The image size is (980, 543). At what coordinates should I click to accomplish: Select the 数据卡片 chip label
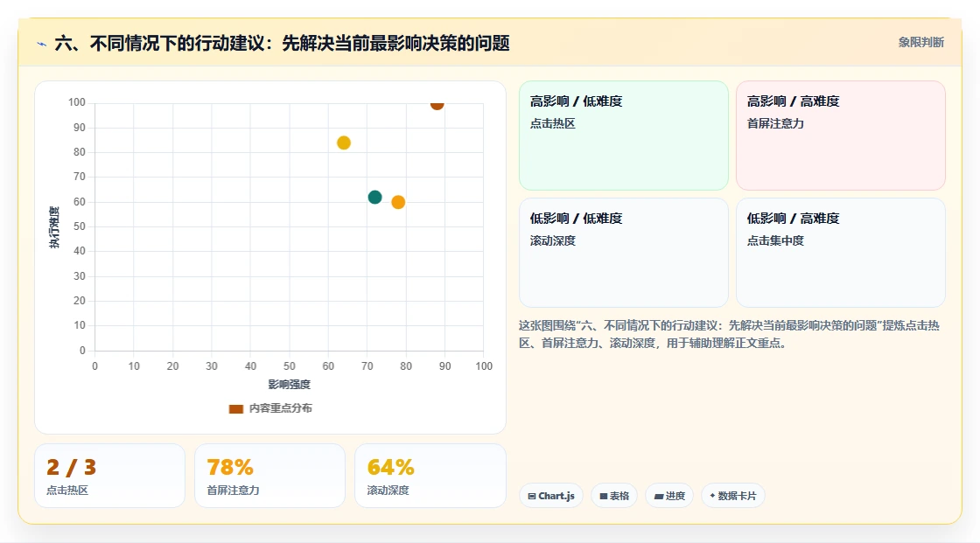coord(737,496)
